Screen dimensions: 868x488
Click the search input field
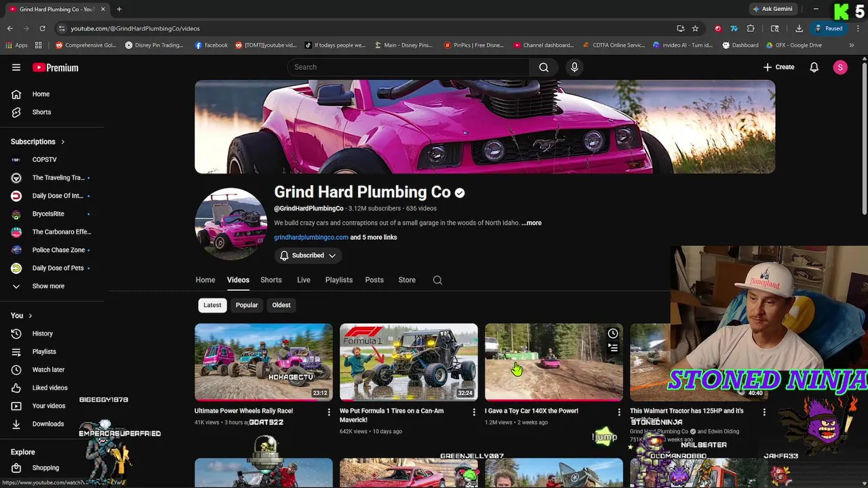click(409, 67)
